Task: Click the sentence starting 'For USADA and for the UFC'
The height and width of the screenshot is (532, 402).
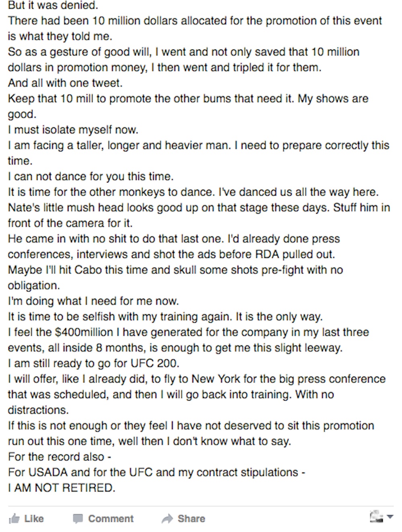Action: pyautogui.click(x=157, y=472)
